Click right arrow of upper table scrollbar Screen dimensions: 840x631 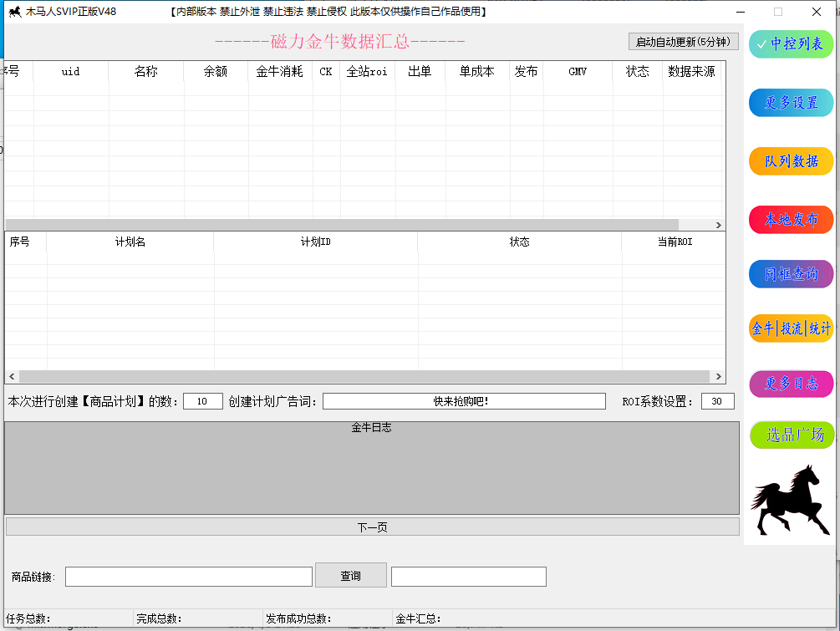[719, 225]
